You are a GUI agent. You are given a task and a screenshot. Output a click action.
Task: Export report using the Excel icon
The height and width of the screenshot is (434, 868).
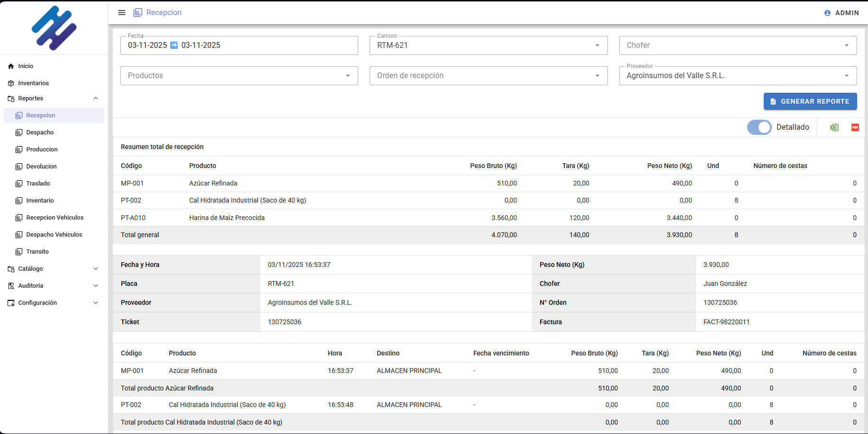(834, 127)
